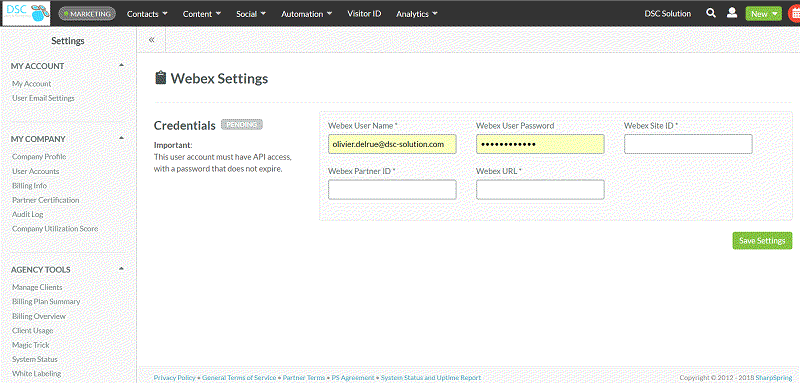Open the Privacy Policy footer link
Screen dimensions: 800x383
pyautogui.click(x=174, y=378)
